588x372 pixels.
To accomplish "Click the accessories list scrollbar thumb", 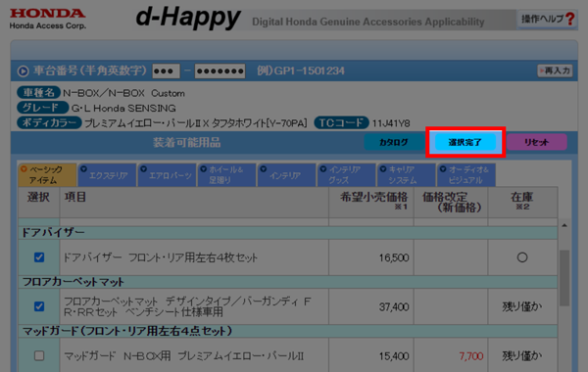I will tap(564, 278).
